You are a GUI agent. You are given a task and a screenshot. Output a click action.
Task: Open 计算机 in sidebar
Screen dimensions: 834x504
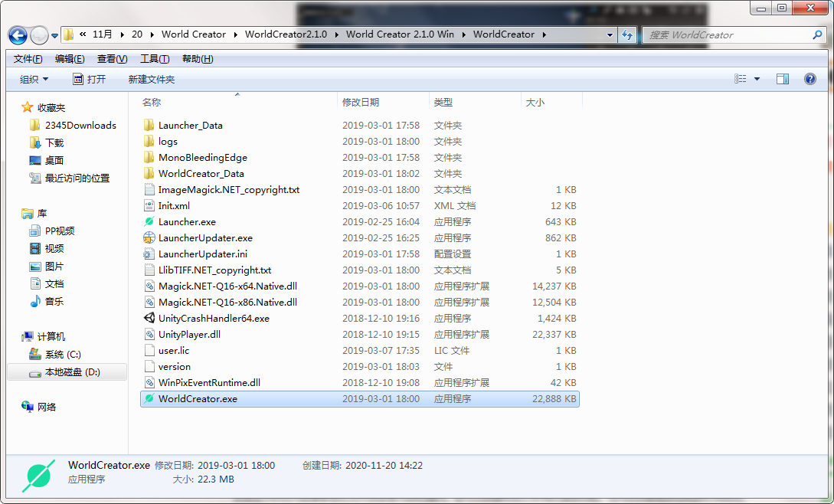pyautogui.click(x=51, y=336)
